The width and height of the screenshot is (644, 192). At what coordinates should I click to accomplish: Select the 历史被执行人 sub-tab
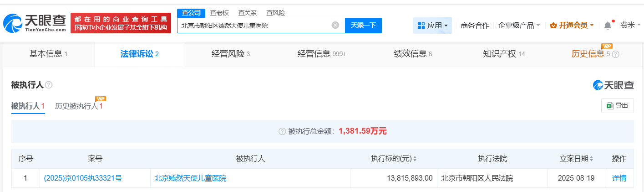click(78, 106)
